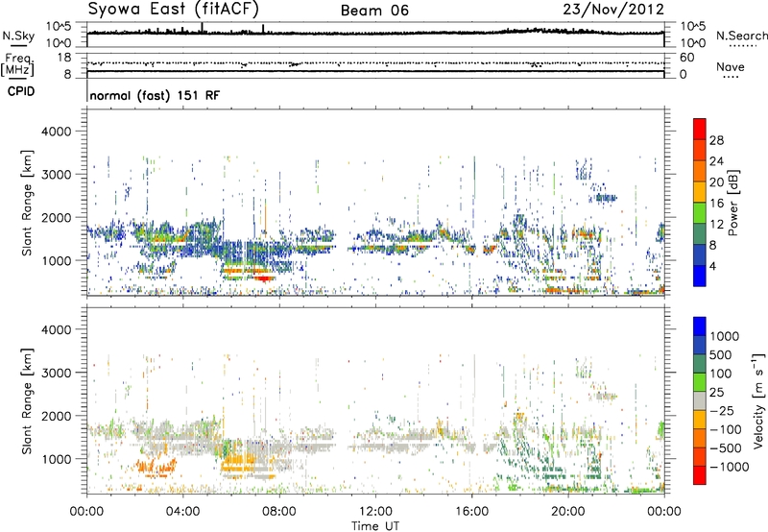Click the "23/Nov/2012" date label
The height and width of the screenshot is (532, 768).
[x=613, y=10]
